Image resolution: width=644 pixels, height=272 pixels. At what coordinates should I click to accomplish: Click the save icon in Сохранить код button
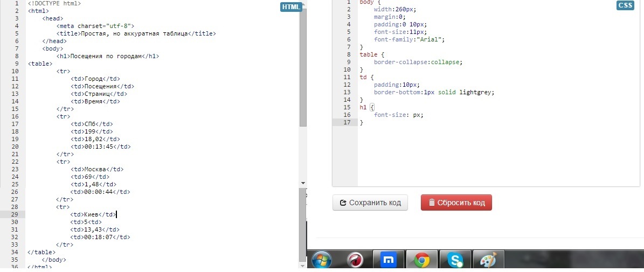pyautogui.click(x=343, y=203)
